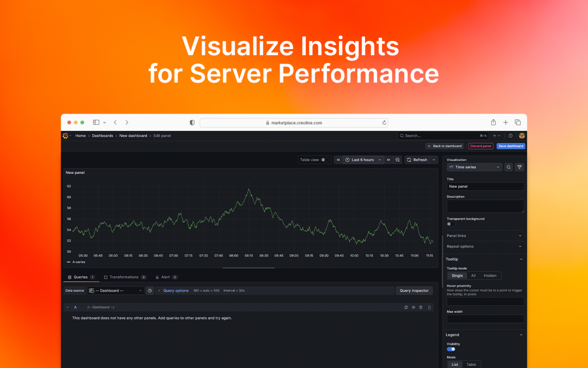Click the Save dashboard button

click(x=510, y=146)
